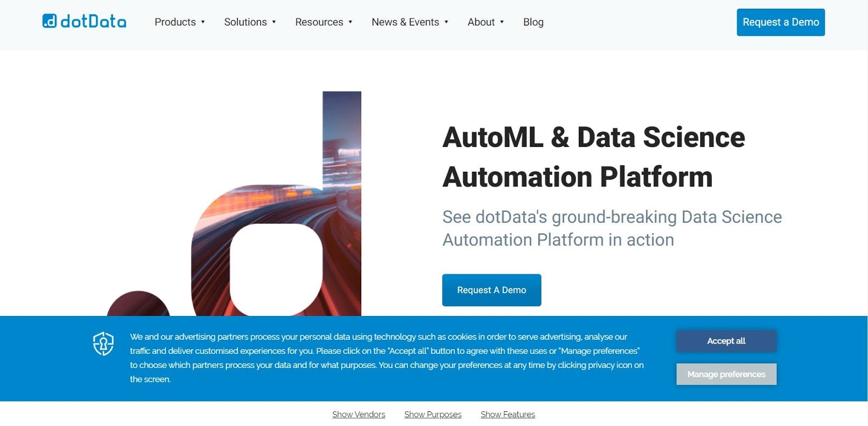Open Manage preferences for cookies
The width and height of the screenshot is (868, 426).
coord(726,374)
